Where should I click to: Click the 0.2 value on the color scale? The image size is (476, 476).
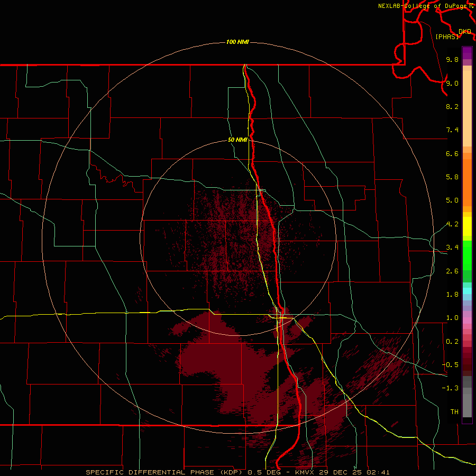tap(452, 342)
